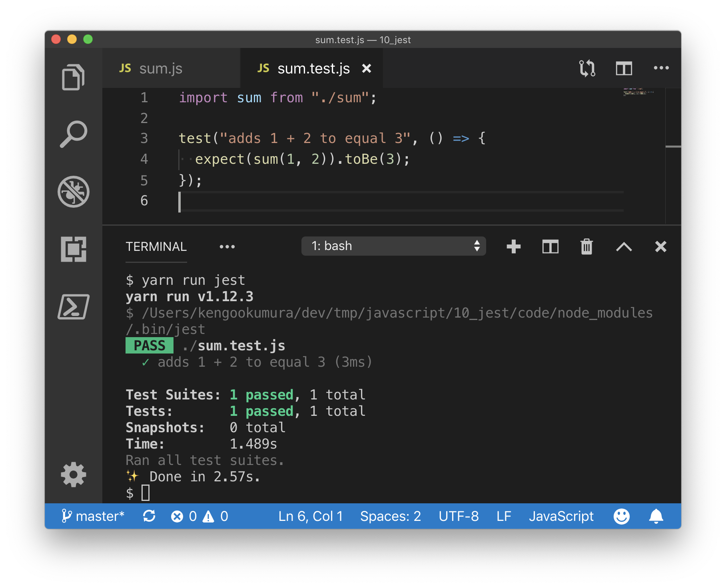
Task: Click the 'Test Suites:' line in terminal
Action: (245, 395)
